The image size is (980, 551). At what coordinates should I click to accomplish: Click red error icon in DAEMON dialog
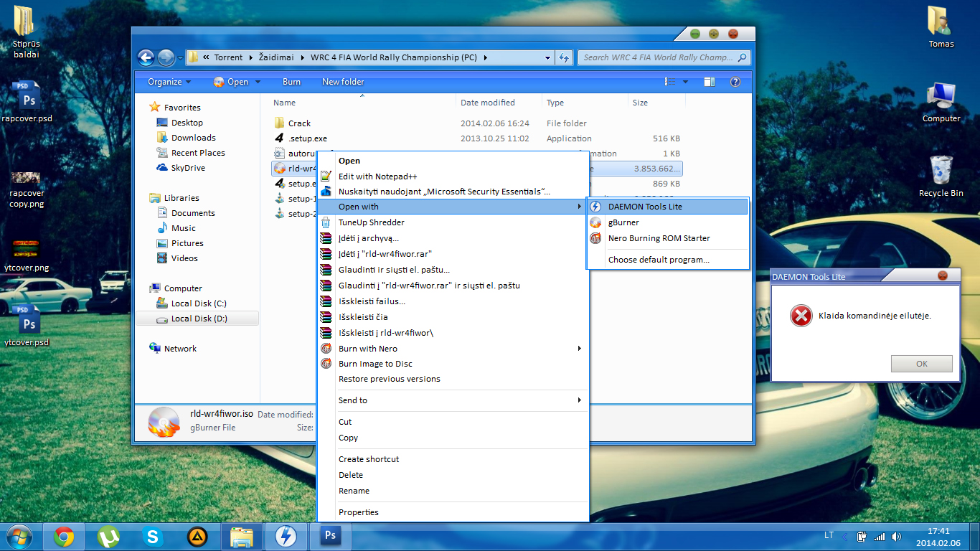pos(801,316)
